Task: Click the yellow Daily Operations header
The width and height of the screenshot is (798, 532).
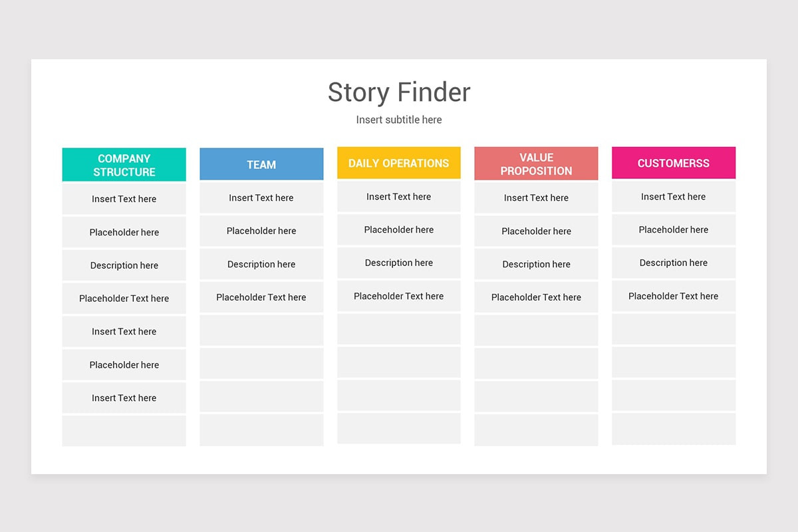Action: 399,163
